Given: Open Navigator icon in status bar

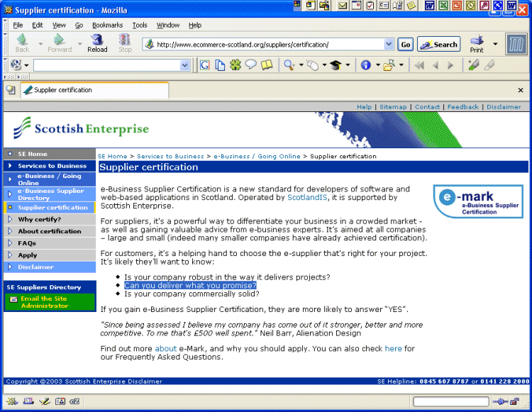Looking at the screenshot, I should [12, 401].
